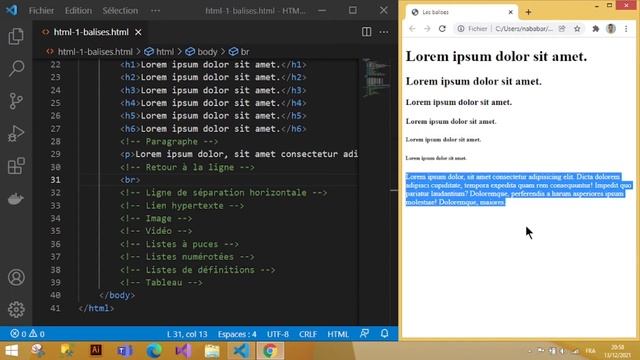Open the Edition menu
Viewport: 640px width, 360px height.
pyautogui.click(x=78, y=11)
